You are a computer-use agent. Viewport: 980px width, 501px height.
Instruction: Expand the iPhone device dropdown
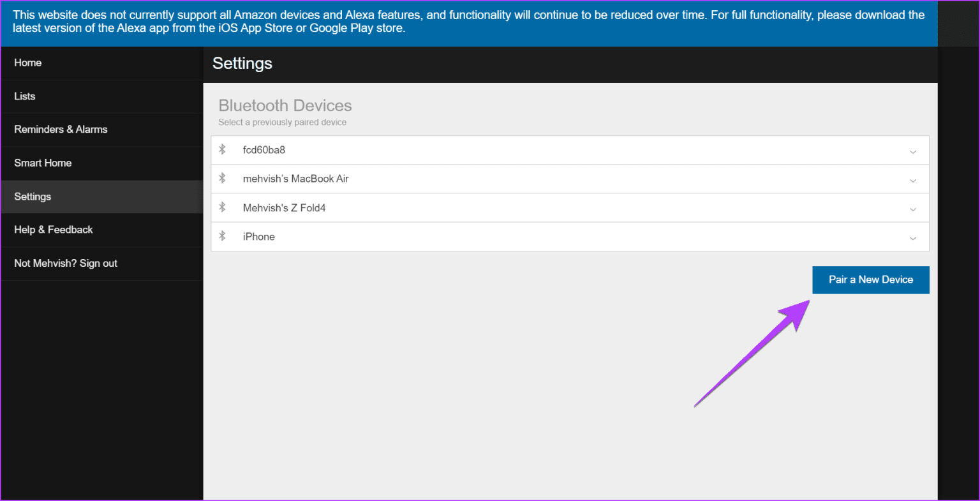coord(914,237)
